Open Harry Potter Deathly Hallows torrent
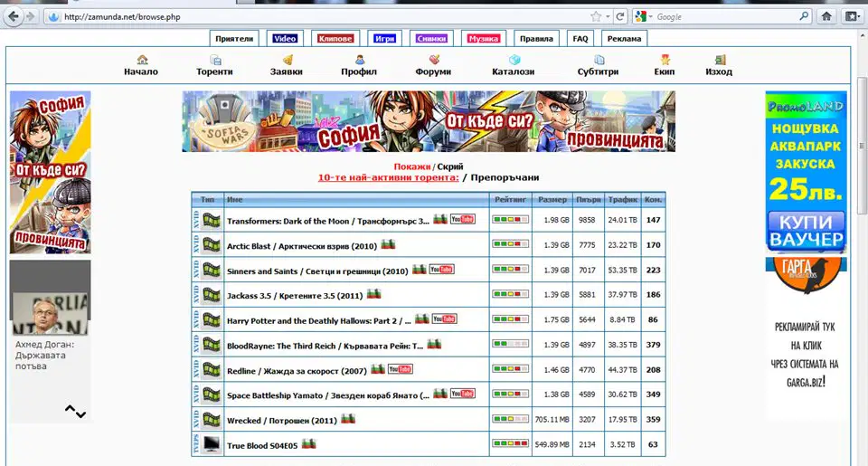 point(319,321)
